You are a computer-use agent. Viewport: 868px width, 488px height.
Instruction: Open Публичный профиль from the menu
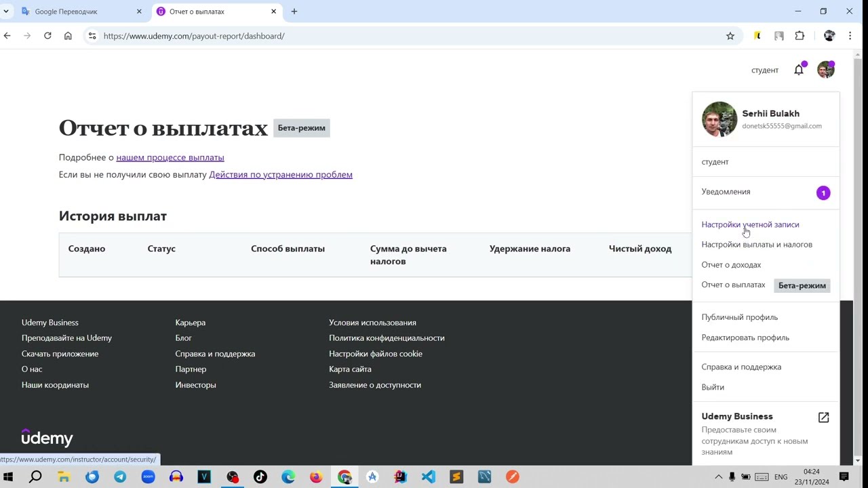tap(739, 317)
